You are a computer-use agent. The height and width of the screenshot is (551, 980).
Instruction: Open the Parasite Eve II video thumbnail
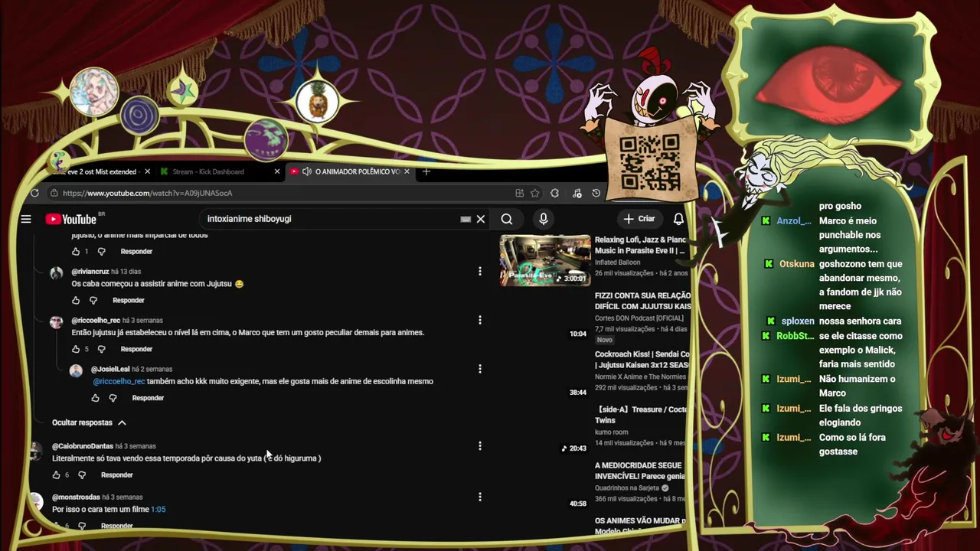coord(545,260)
